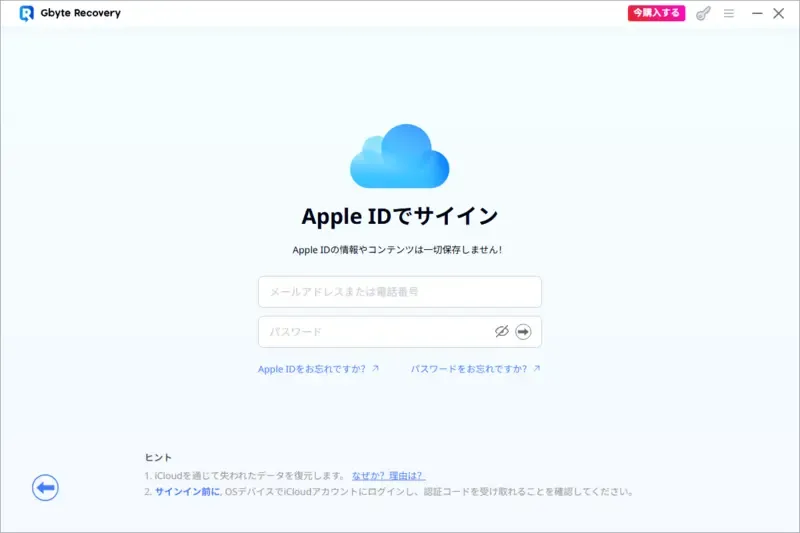The height and width of the screenshot is (533, 800).
Task: Open the Apple IDをお忘れですか link
Action: point(318,369)
